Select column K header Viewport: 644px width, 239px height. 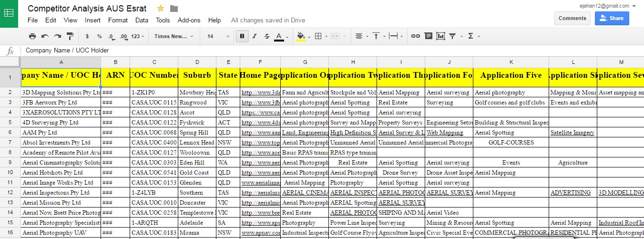(511, 62)
